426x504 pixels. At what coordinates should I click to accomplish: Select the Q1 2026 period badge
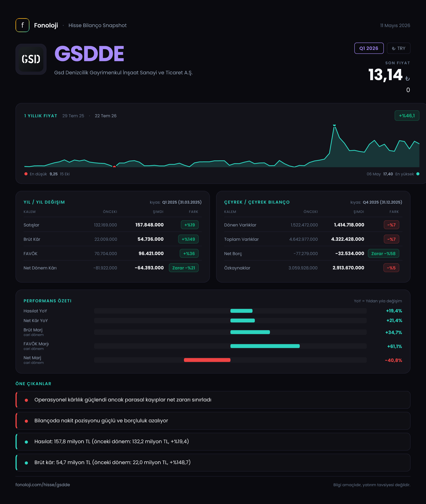tap(369, 48)
